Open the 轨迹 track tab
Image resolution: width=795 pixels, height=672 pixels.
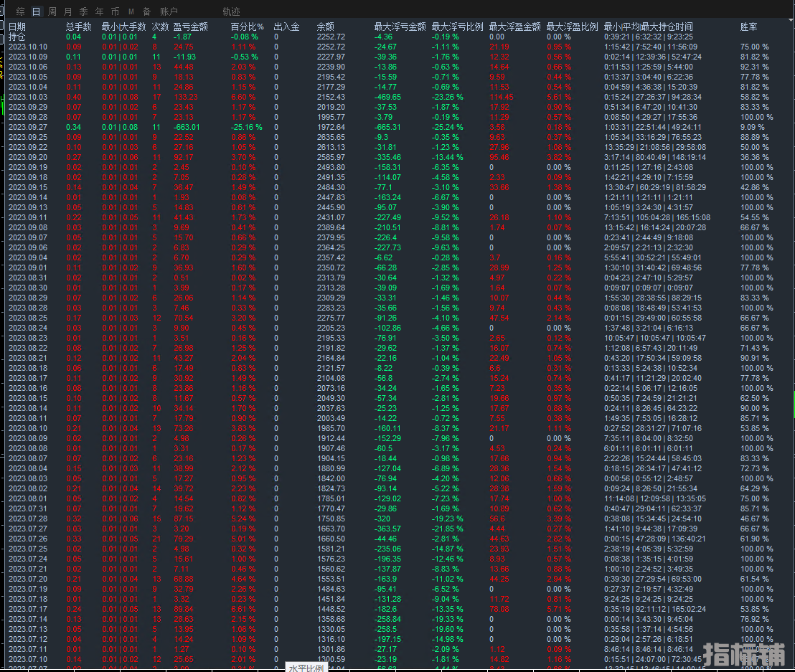click(231, 11)
